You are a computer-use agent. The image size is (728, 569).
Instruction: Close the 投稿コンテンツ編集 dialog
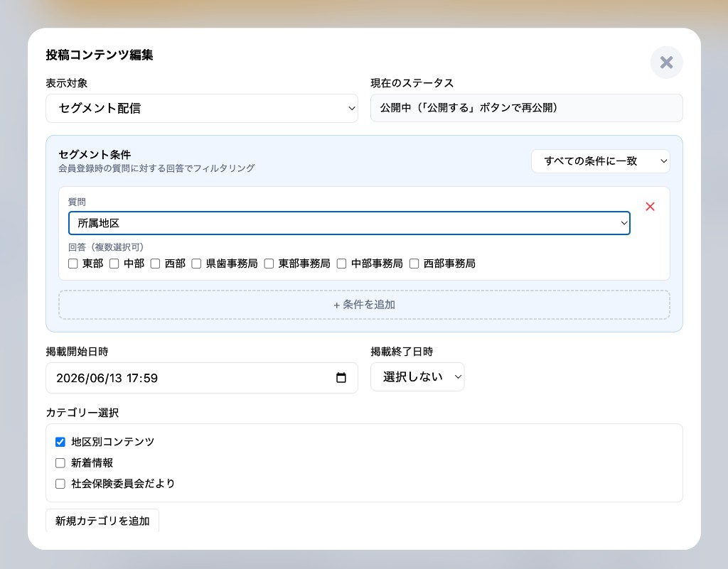666,62
